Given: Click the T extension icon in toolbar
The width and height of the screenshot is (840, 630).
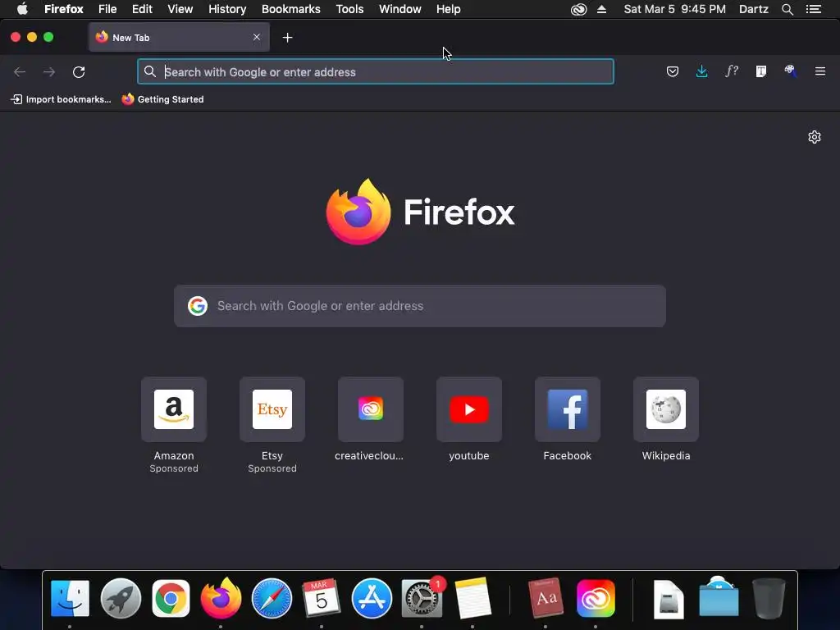Looking at the screenshot, I should coord(760,71).
